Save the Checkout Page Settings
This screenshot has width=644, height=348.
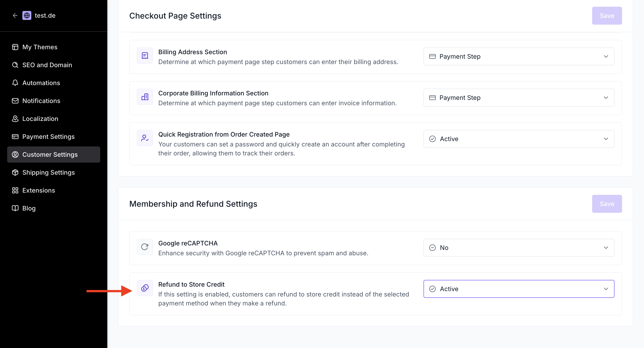pyautogui.click(x=606, y=16)
